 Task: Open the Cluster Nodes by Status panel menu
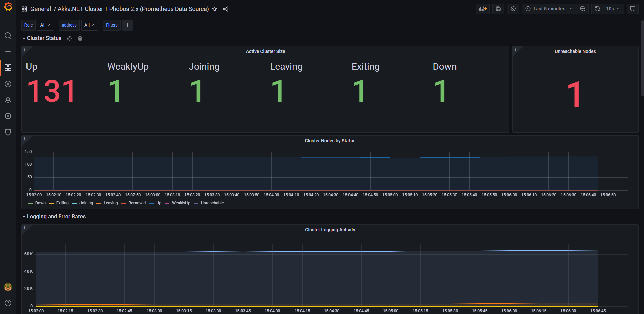click(330, 141)
